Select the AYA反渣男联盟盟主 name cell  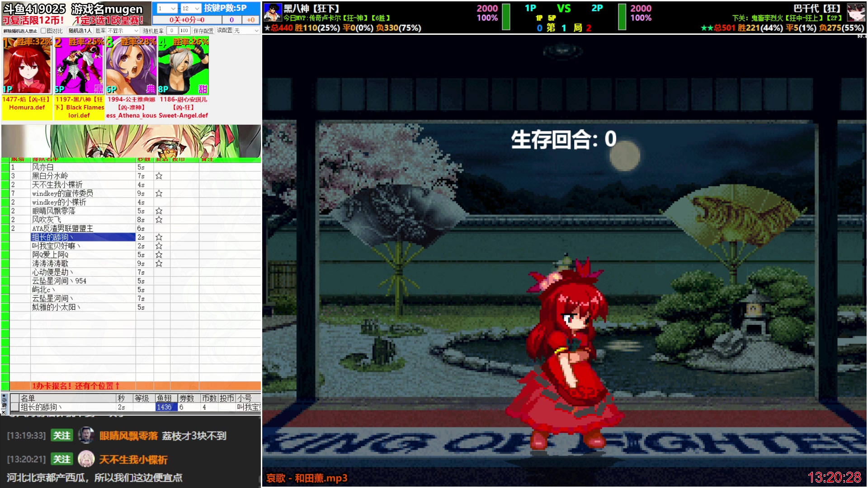83,229
